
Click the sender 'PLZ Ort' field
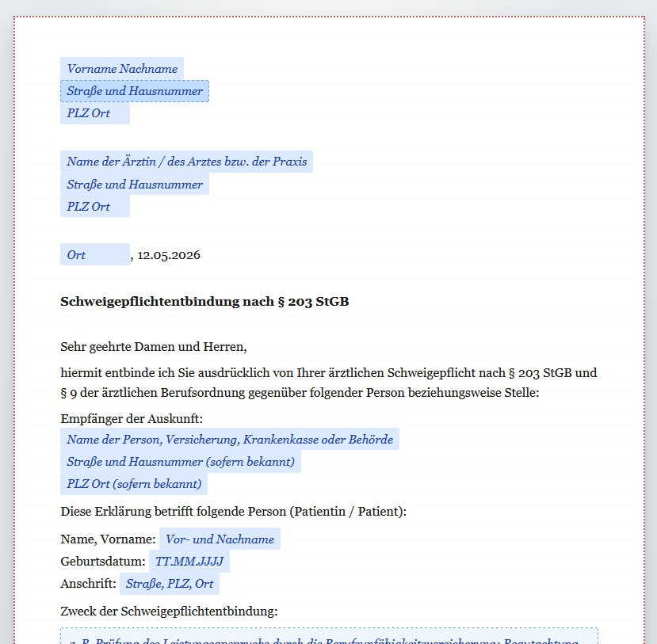(95, 113)
